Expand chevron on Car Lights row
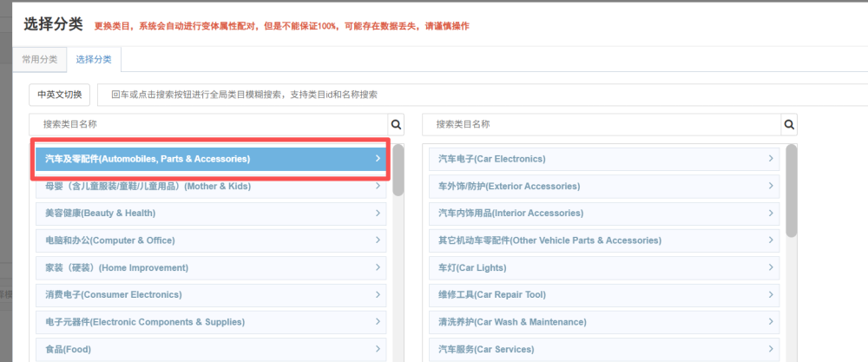Screen dimensions: 868x362 point(771,267)
